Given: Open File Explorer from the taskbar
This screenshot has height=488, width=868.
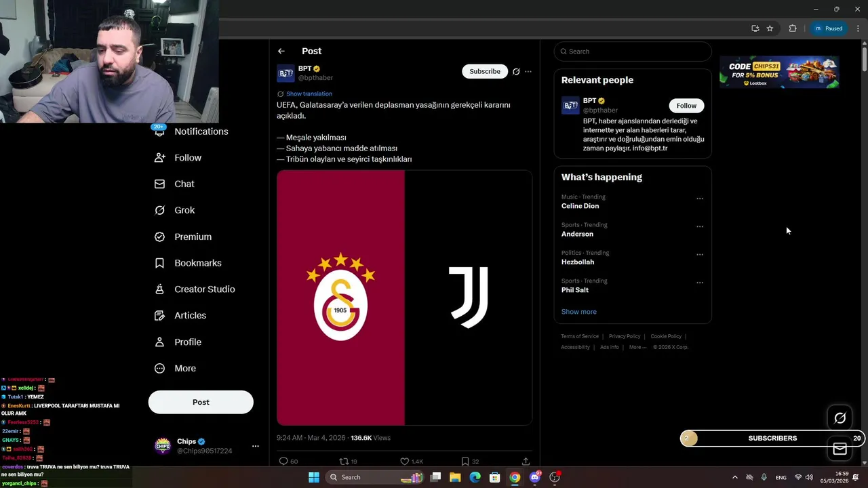Looking at the screenshot, I should pyautogui.click(x=455, y=477).
